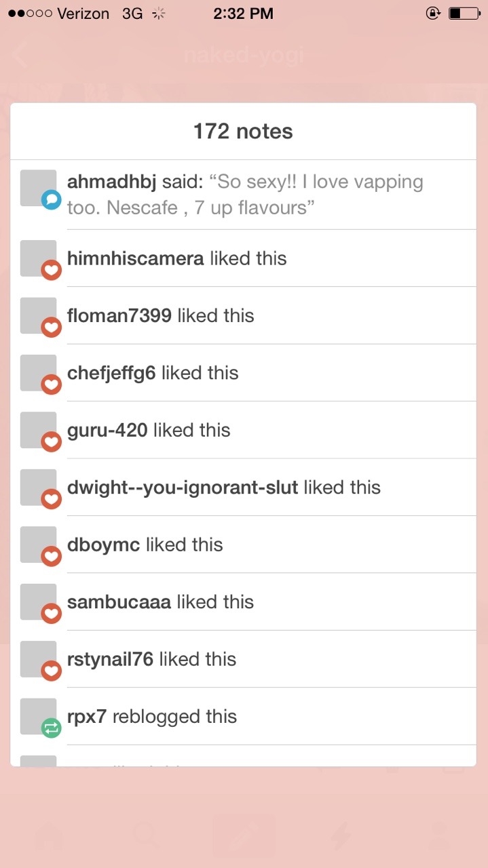Screen dimensions: 488x868
Task: Open the activity lightning bolt icon
Action: point(341,836)
